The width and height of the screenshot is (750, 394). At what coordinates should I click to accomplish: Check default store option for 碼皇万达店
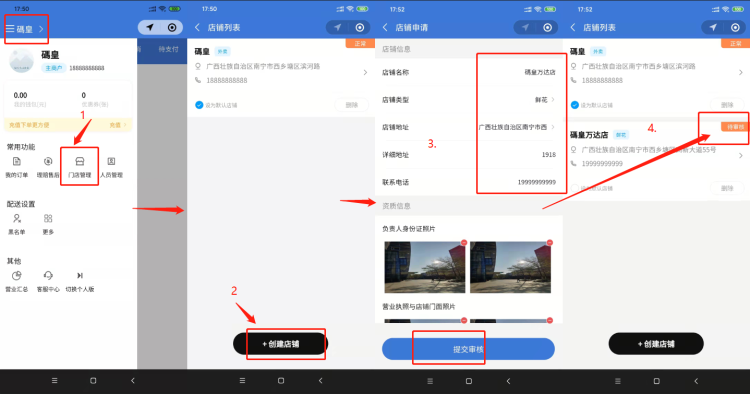coord(574,188)
